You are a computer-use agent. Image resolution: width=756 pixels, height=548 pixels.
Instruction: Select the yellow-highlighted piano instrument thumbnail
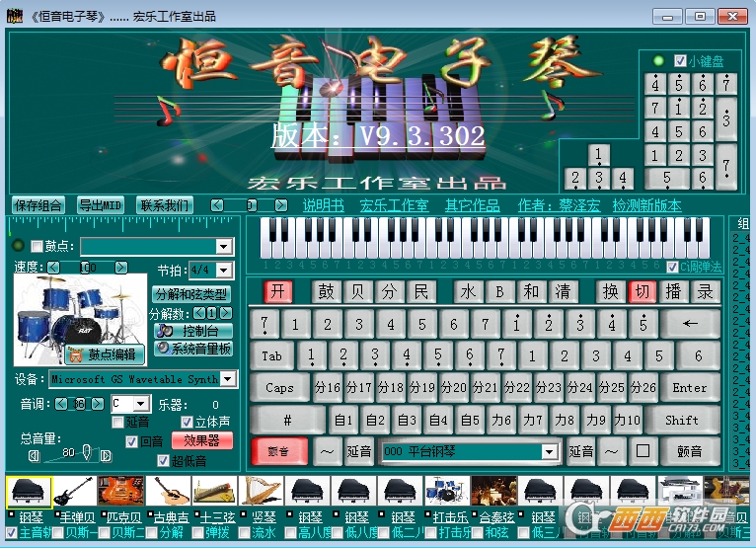coord(29,491)
